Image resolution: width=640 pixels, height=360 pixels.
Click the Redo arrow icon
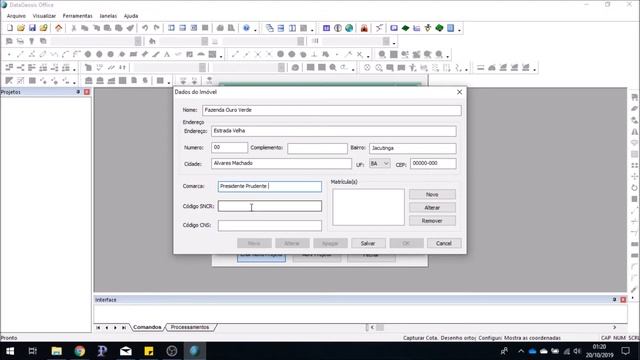(156, 28)
